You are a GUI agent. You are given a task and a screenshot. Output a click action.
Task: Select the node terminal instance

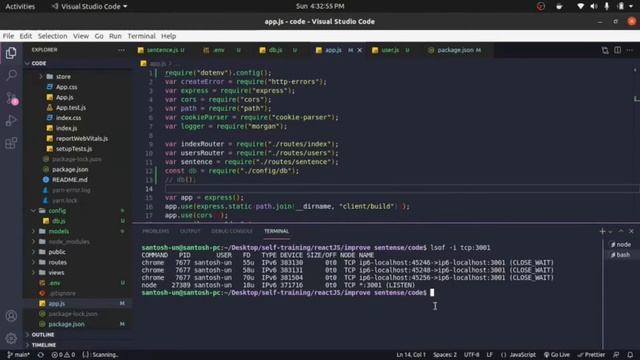coord(621,244)
